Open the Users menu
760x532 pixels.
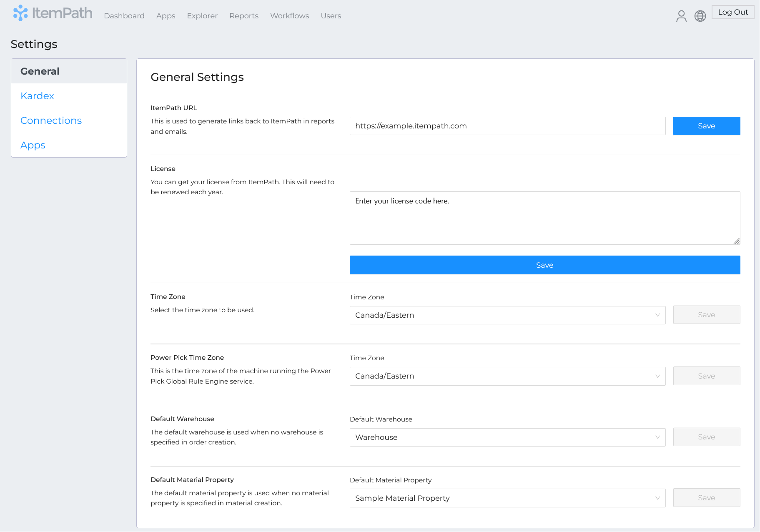tap(331, 16)
